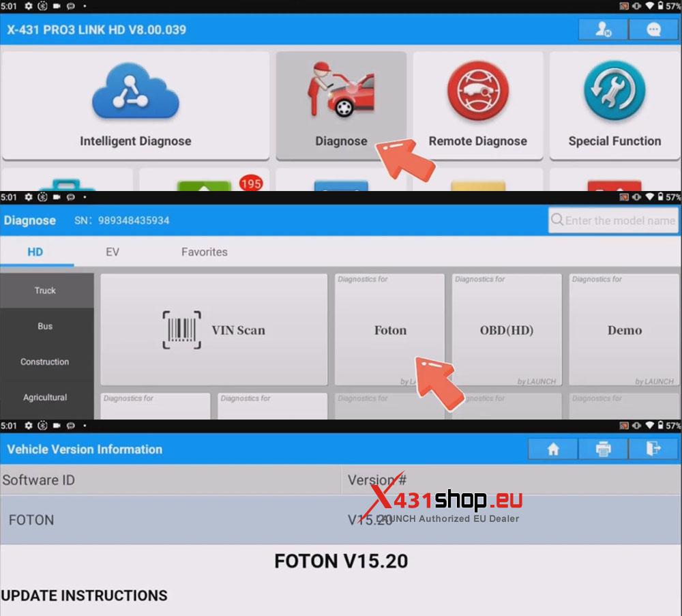Switch to the Favorites tab

click(204, 252)
